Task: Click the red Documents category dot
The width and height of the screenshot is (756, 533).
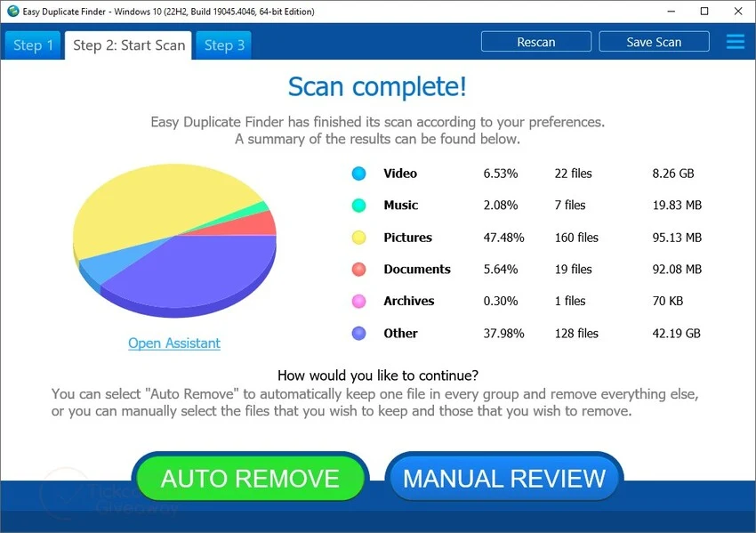Action: (x=358, y=270)
